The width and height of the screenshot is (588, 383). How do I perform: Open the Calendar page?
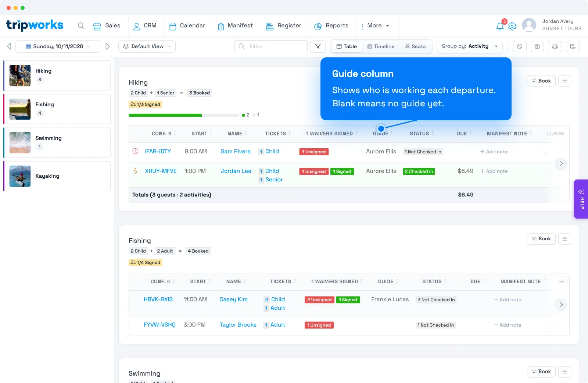pyautogui.click(x=187, y=26)
